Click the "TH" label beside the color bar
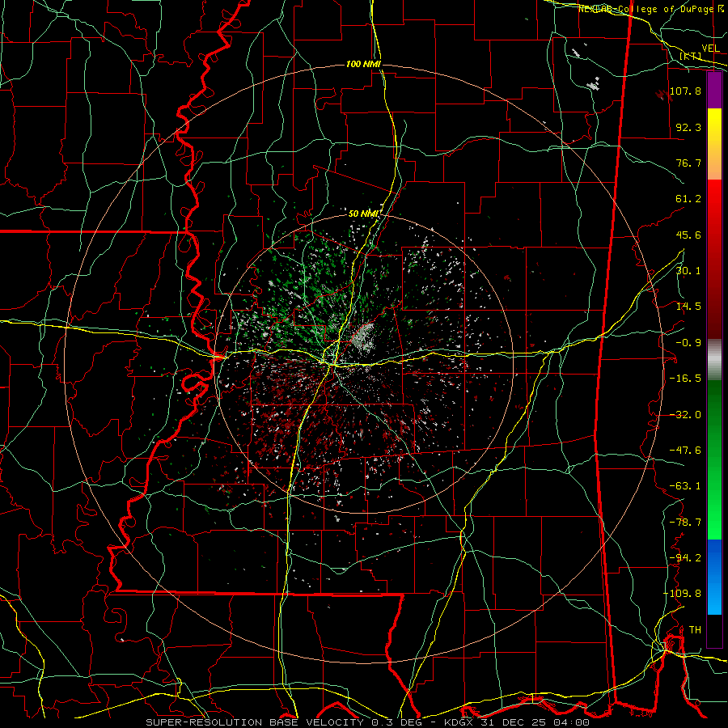Image resolution: width=728 pixels, height=728 pixels. point(695,630)
